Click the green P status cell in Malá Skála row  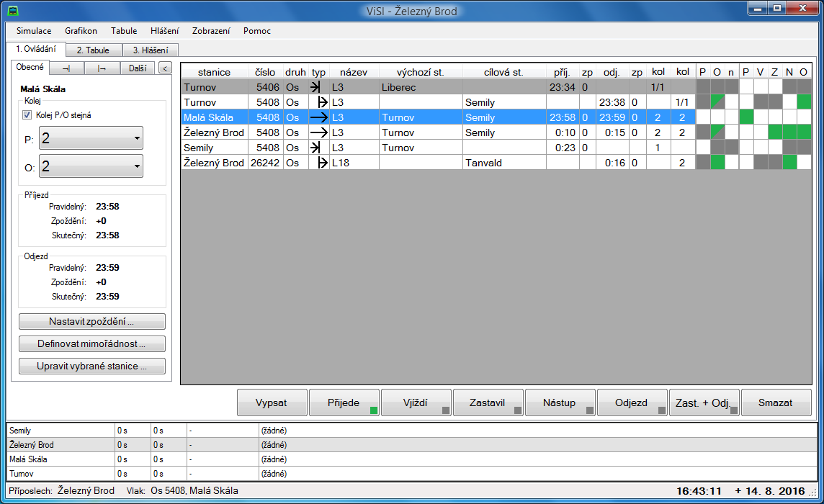(746, 117)
